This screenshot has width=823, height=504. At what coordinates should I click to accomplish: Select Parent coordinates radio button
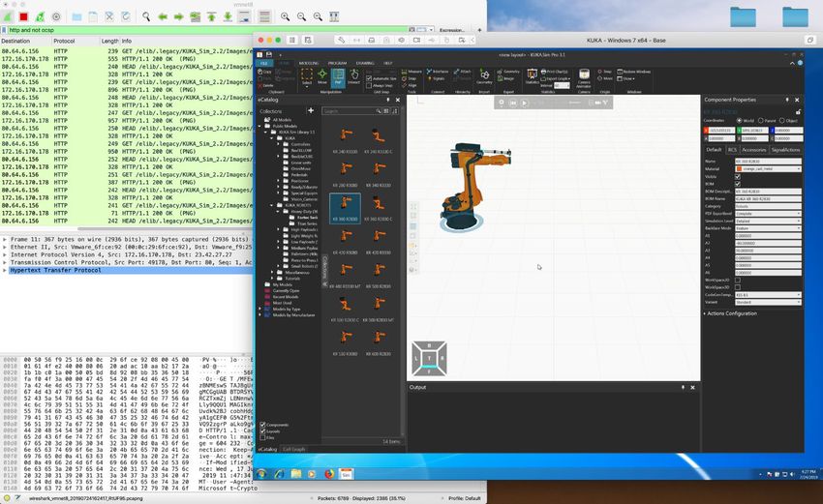[x=760, y=121]
